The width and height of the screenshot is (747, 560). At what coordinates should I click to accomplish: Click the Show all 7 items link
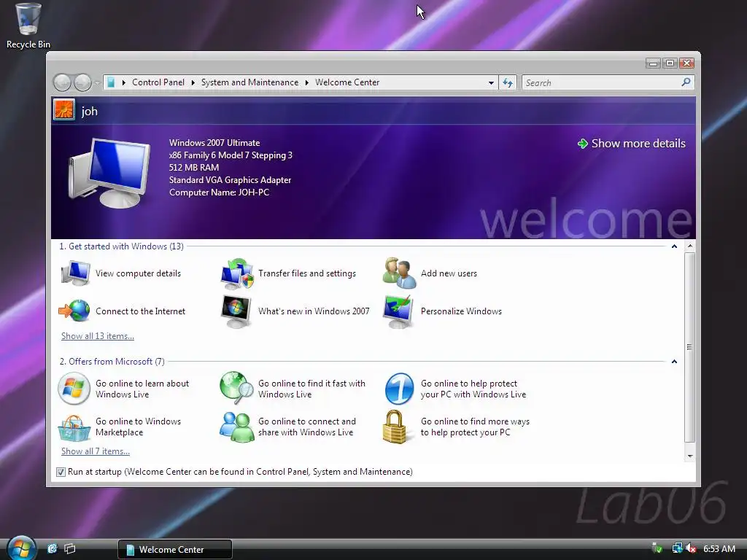96,451
